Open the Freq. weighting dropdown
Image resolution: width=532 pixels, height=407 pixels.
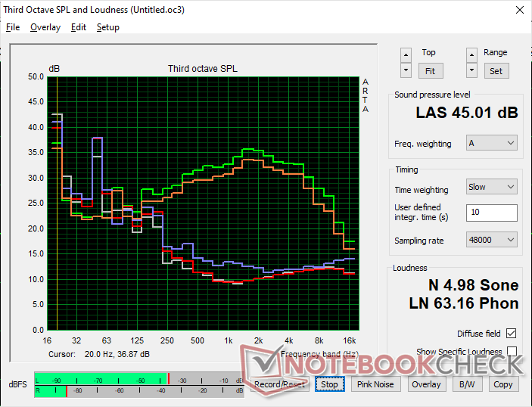point(491,143)
